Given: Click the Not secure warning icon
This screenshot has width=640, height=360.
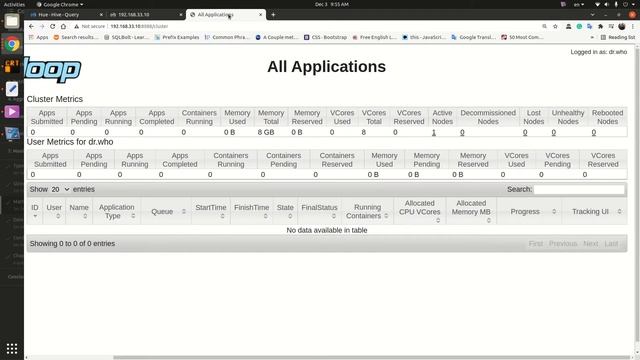Looking at the screenshot, I should [76, 26].
